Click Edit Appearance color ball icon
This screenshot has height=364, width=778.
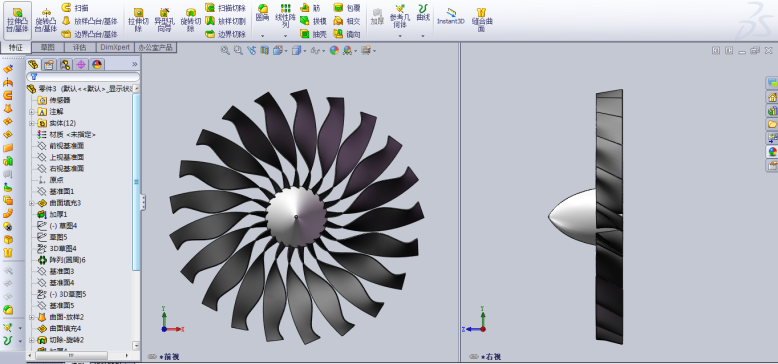pos(334,50)
